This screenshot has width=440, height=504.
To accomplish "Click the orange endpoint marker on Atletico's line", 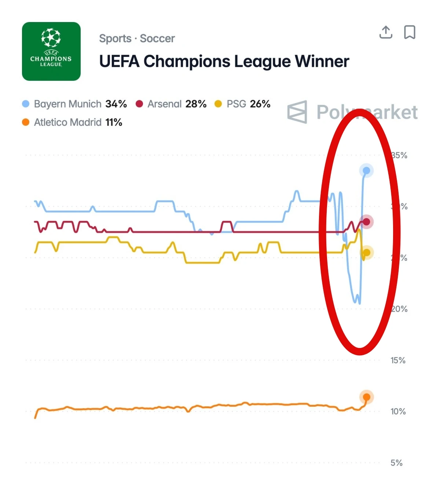I will click(x=366, y=397).
